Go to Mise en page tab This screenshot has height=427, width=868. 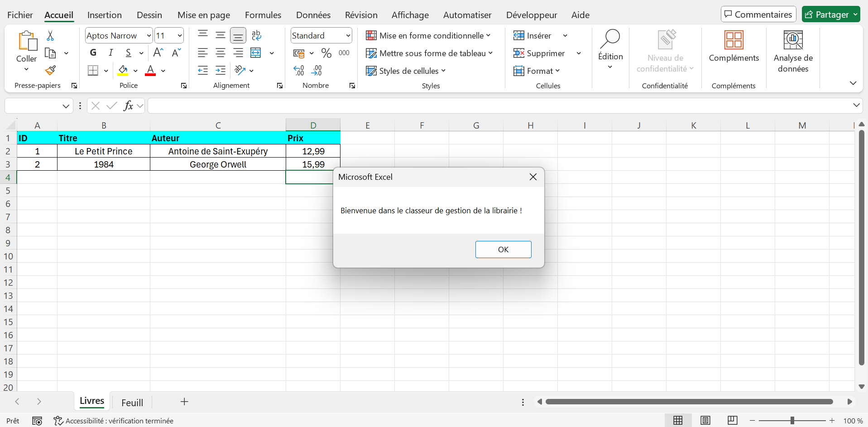tap(204, 15)
